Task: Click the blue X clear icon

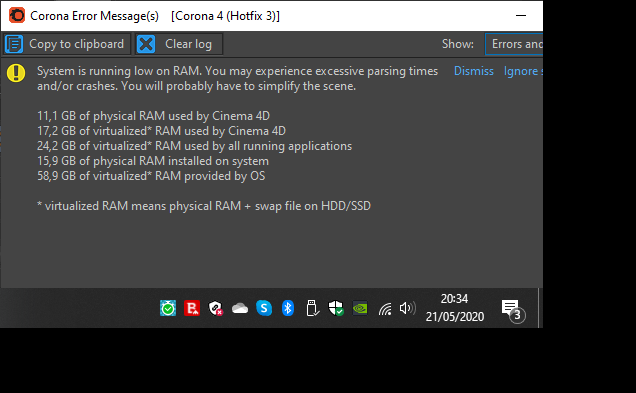Action: (x=146, y=44)
